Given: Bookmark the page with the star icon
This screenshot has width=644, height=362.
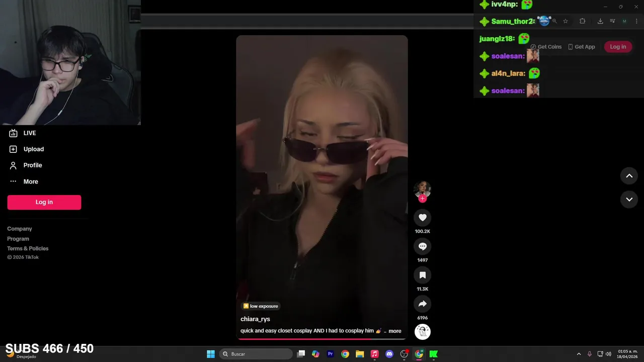Looking at the screenshot, I should pos(566,21).
